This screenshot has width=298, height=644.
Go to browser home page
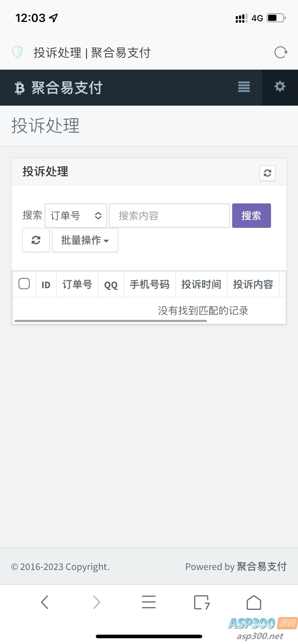(x=254, y=602)
